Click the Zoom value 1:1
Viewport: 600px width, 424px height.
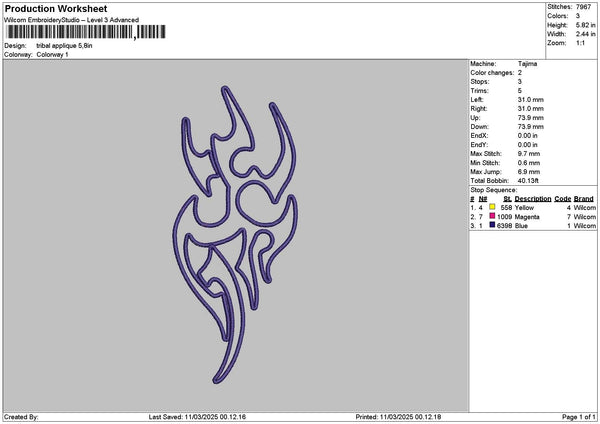[x=580, y=43]
